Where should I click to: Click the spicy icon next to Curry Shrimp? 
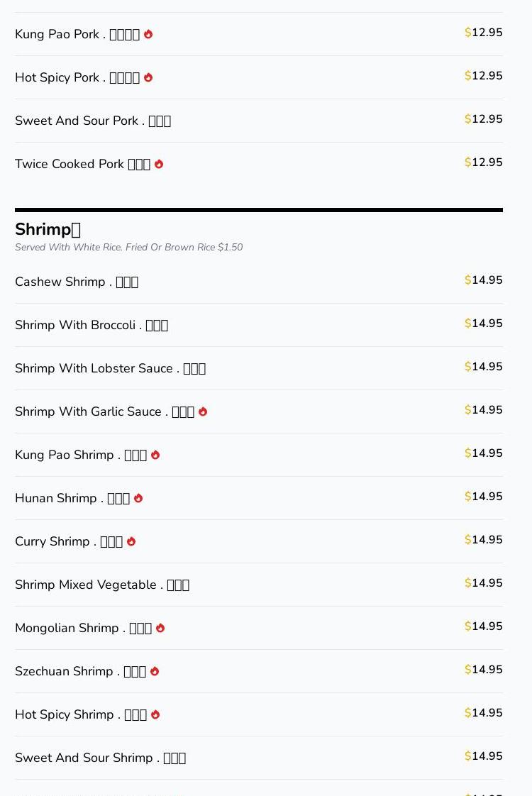pyautogui.click(x=131, y=541)
